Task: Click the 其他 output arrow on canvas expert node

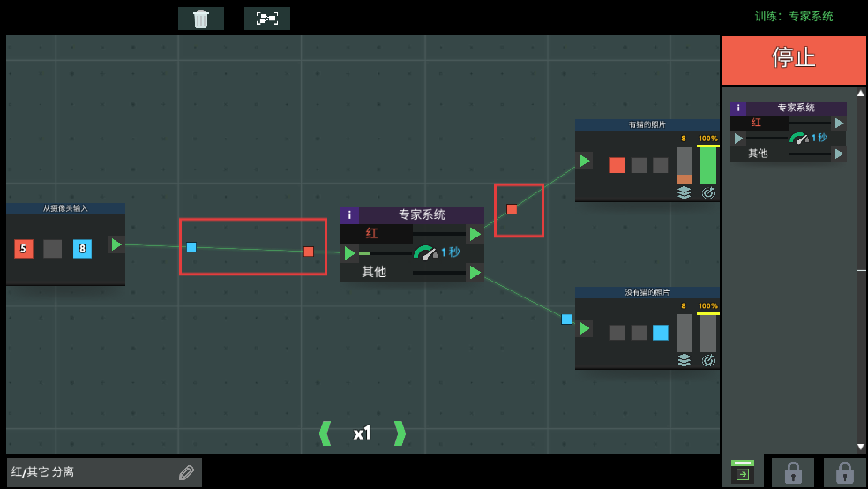Action: tap(475, 272)
